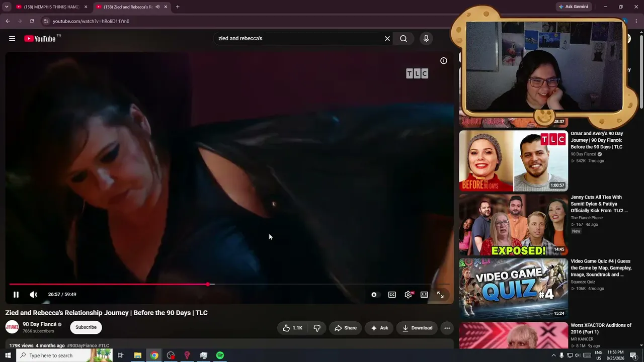
Task: Open the 90 Day Fiancé channel name link
Action: (39, 325)
